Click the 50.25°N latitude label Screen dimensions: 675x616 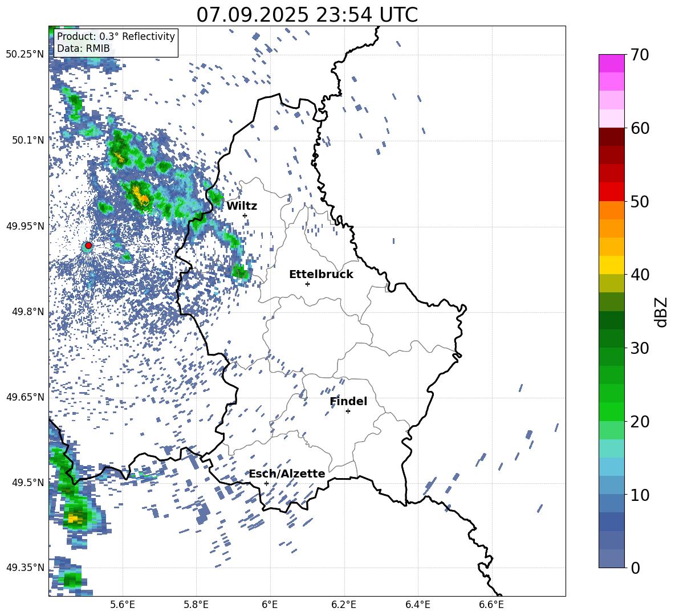click(25, 54)
